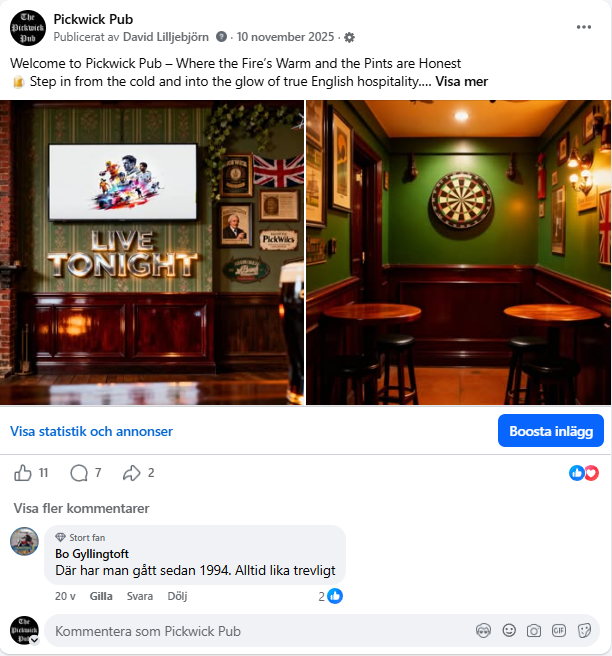Screen dimensions: 612x656
Task: Open Visa statistik och annonser link
Action: pos(91,431)
